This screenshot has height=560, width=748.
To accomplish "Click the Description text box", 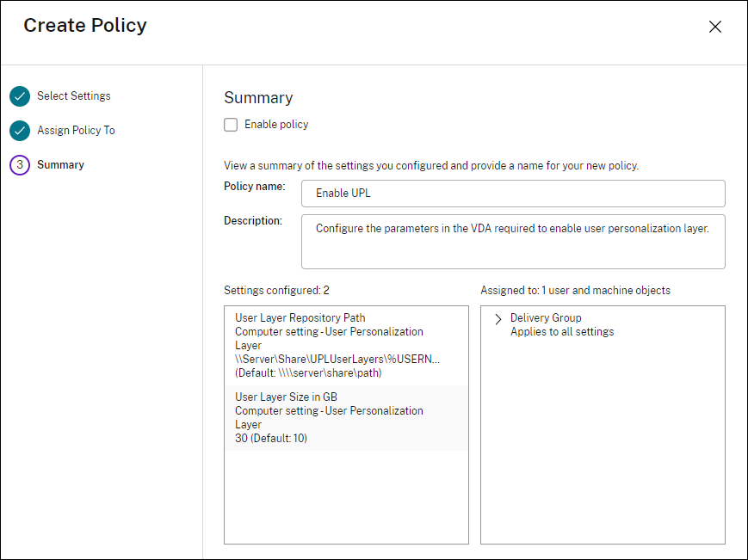I will 513,241.
